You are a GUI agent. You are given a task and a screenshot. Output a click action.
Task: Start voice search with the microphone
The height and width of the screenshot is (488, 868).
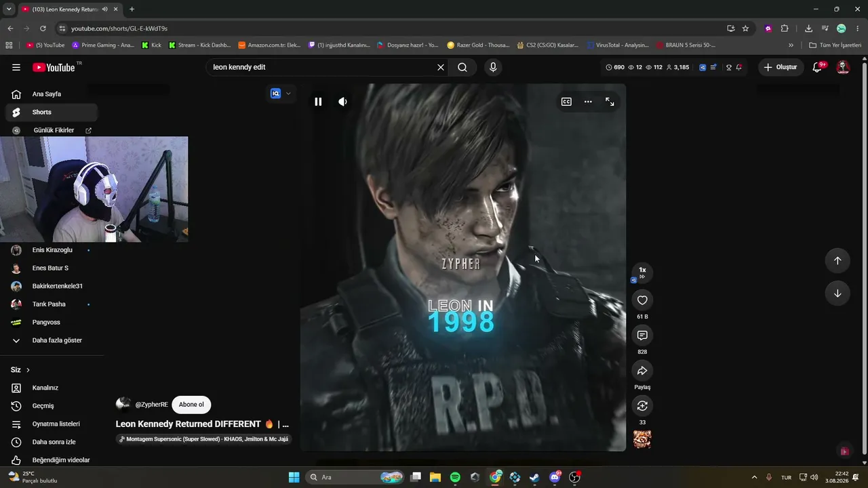pos(493,67)
